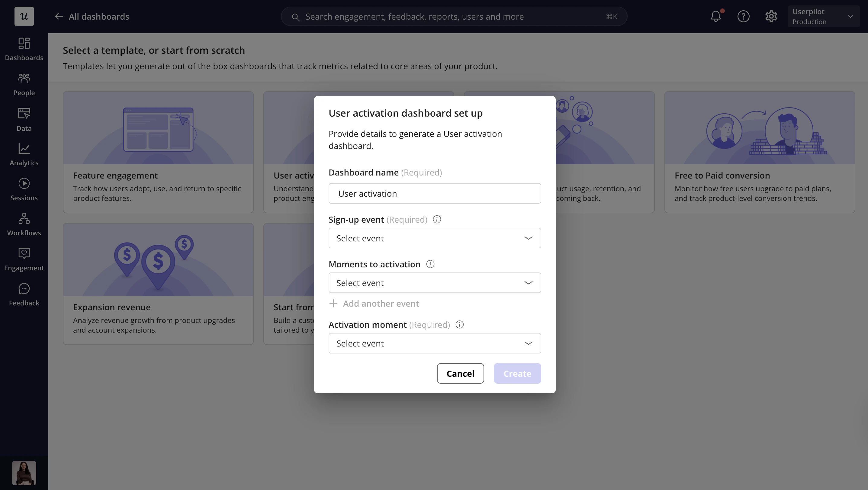Open Engagement from the sidebar
Image resolution: width=868 pixels, height=490 pixels.
tap(24, 260)
